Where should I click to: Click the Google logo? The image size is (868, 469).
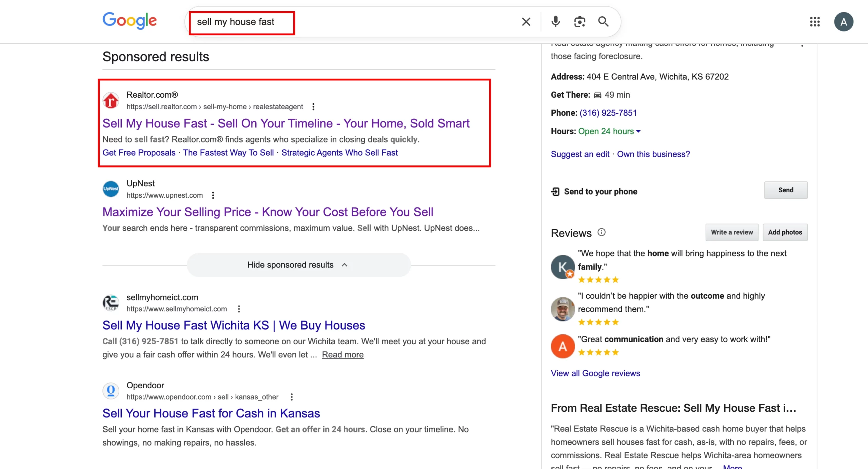click(130, 21)
